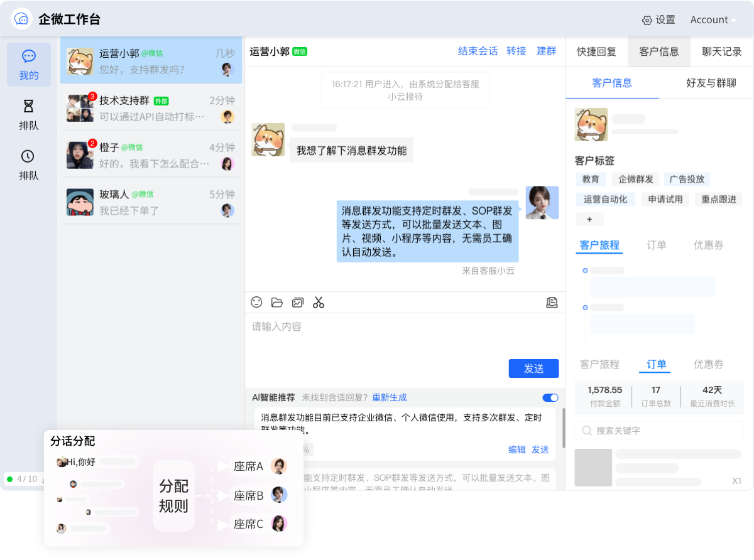The width and height of the screenshot is (754, 560).
Task: Open conversation with 运营小郭
Action: click(x=151, y=60)
